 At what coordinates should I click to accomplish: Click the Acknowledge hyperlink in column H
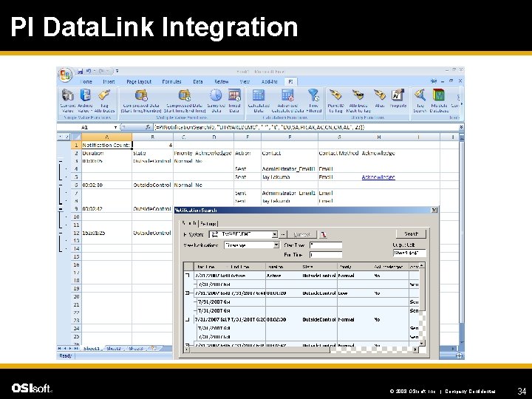[x=378, y=177]
